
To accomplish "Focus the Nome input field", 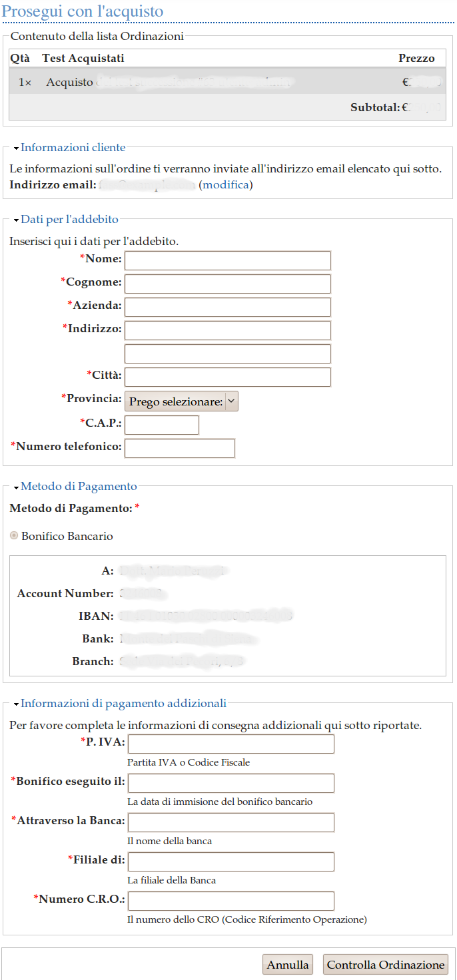I will pos(228,260).
